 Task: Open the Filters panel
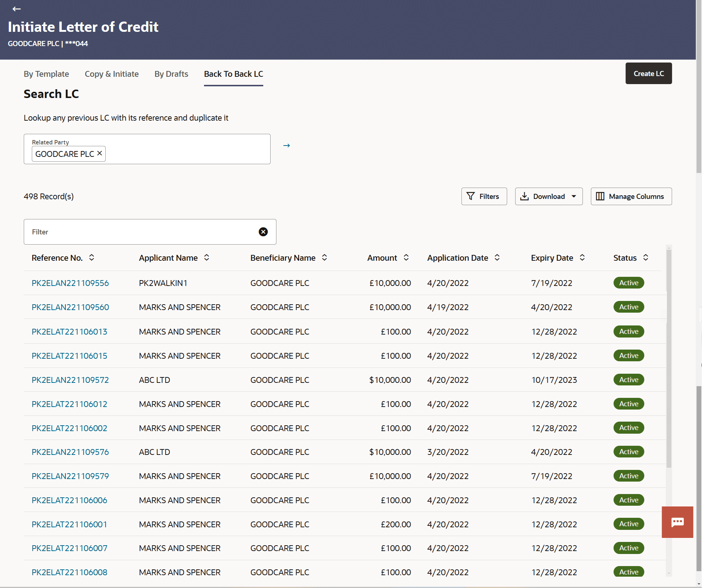[484, 196]
